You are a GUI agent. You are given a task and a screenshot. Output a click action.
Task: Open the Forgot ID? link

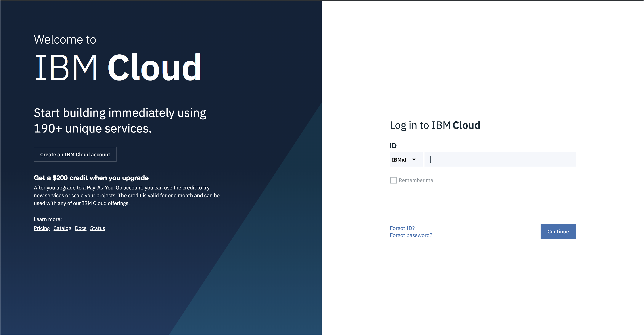click(x=402, y=228)
